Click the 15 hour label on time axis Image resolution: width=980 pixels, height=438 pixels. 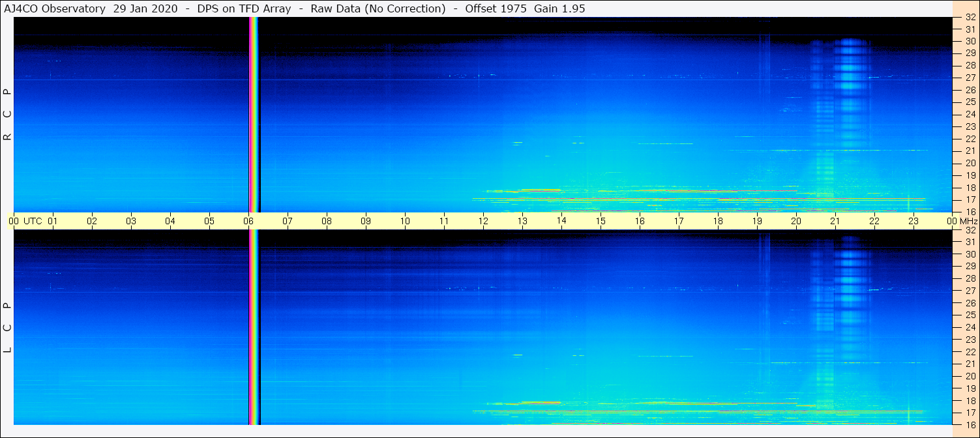pos(601,221)
